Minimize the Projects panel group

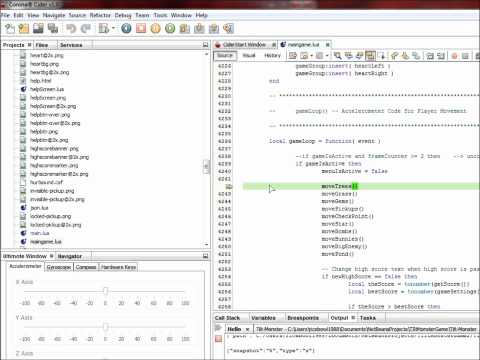pos(205,45)
